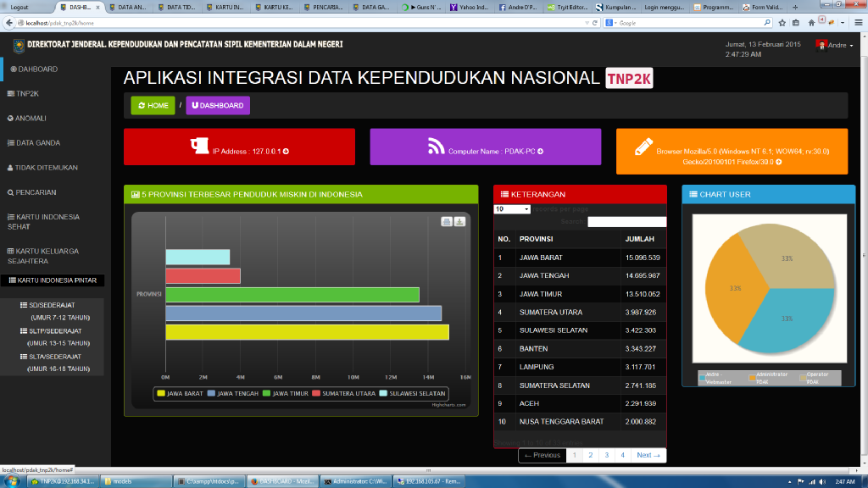The width and height of the screenshot is (868, 488).
Task: Go to Next page of table
Action: point(648,456)
